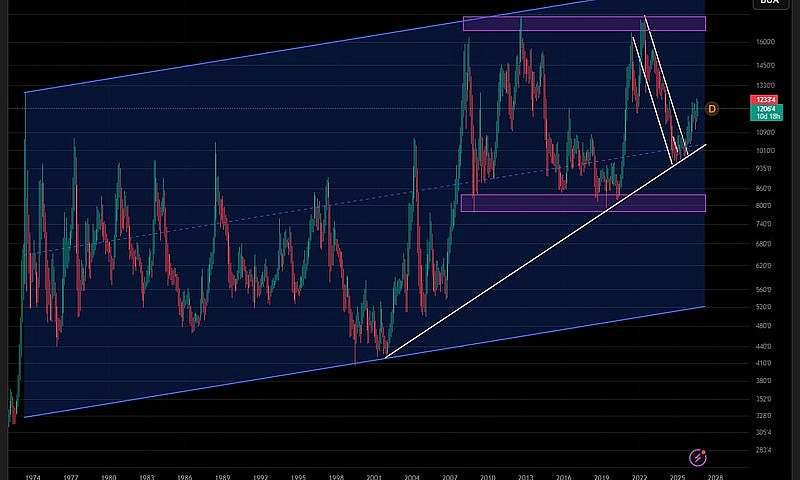Viewport: 800px width, 480px height.
Task: Click the 380'0 price axis label
Action: (764, 381)
